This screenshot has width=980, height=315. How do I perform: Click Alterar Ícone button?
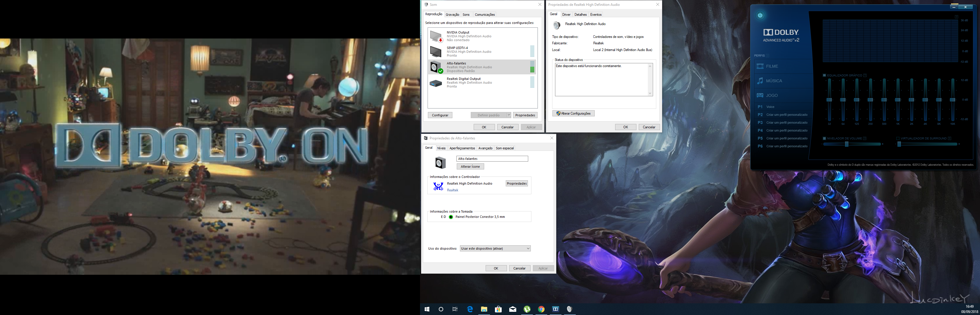(x=470, y=167)
